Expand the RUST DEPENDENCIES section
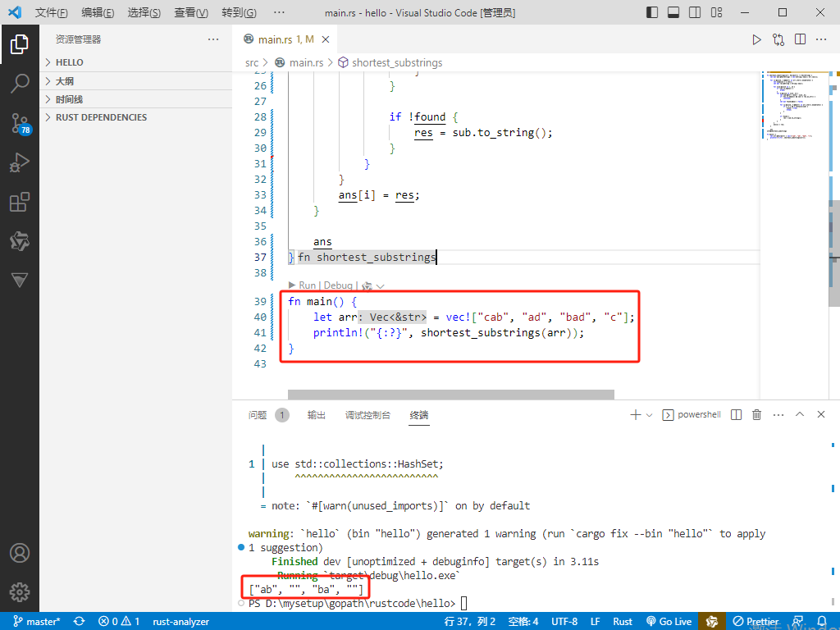Screen dimensions: 840x630 pos(136,117)
